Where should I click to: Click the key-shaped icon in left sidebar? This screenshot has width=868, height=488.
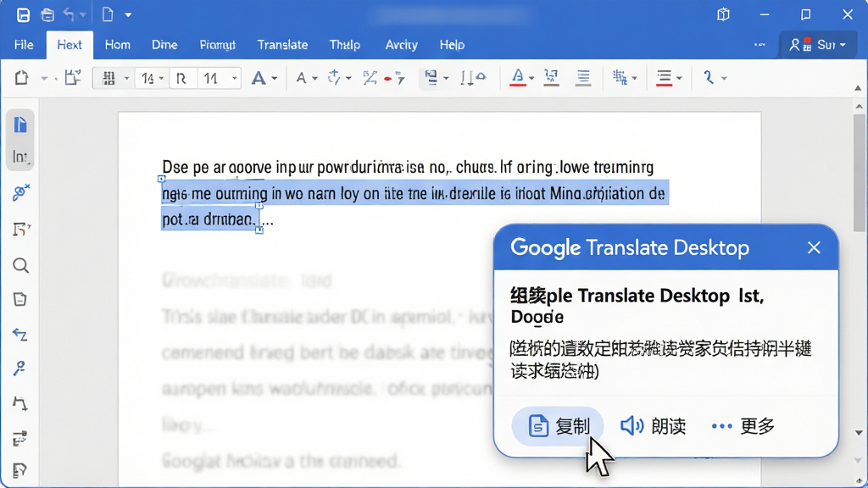click(x=20, y=369)
